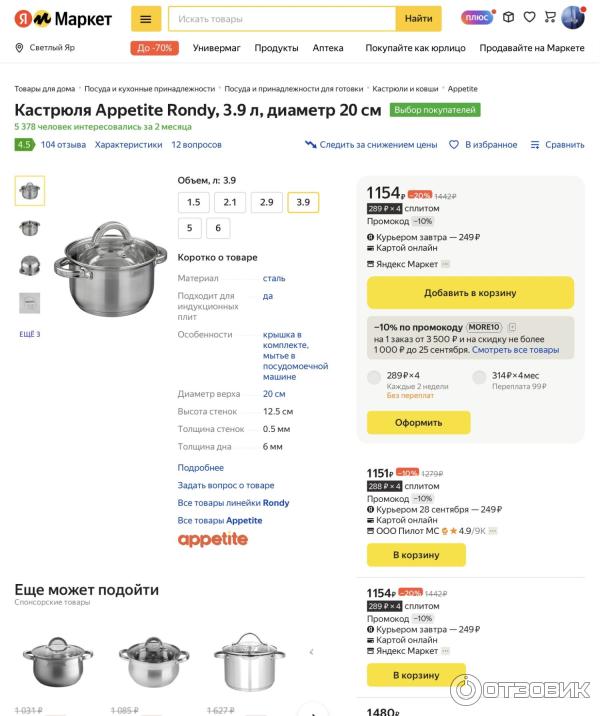Image resolution: width=600 pixels, height=716 pixels.
Task: Click the user profile avatar
Action: tap(573, 18)
